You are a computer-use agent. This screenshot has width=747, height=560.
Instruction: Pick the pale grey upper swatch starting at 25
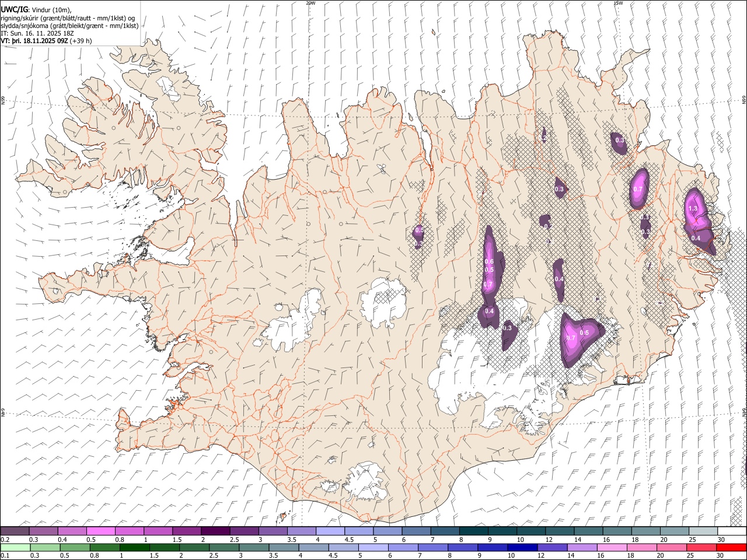(703, 531)
